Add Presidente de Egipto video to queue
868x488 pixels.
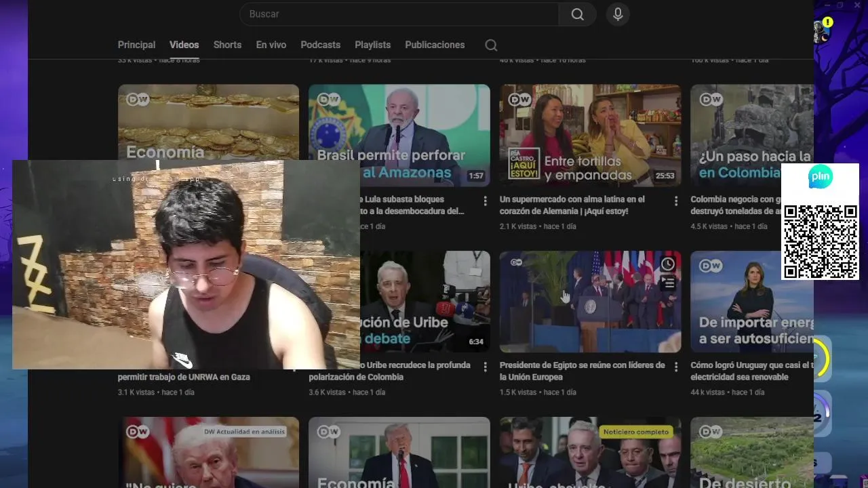tap(668, 283)
